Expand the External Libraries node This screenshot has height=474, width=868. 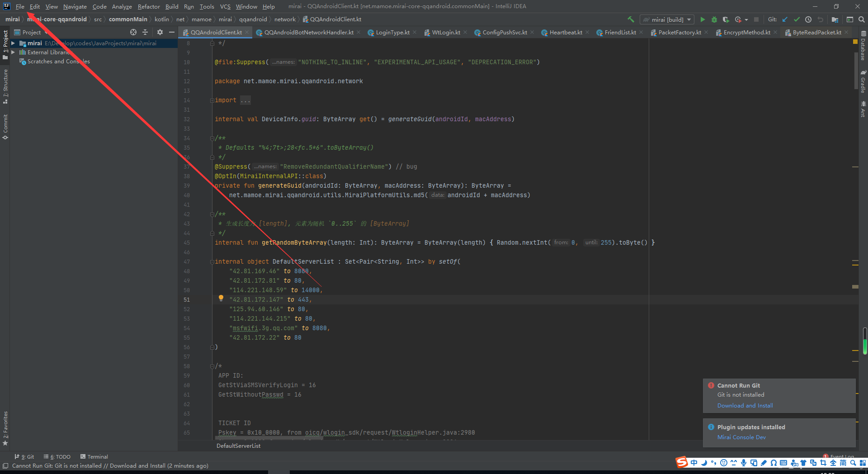click(x=13, y=52)
